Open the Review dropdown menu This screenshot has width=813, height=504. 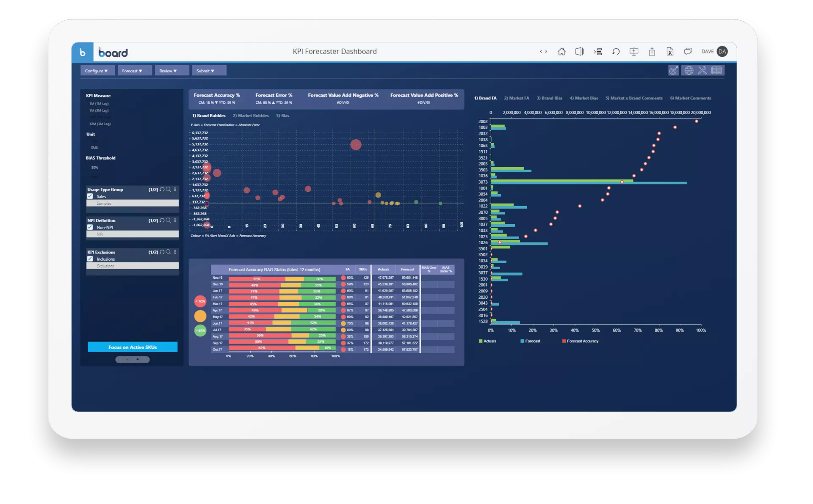[171, 71]
